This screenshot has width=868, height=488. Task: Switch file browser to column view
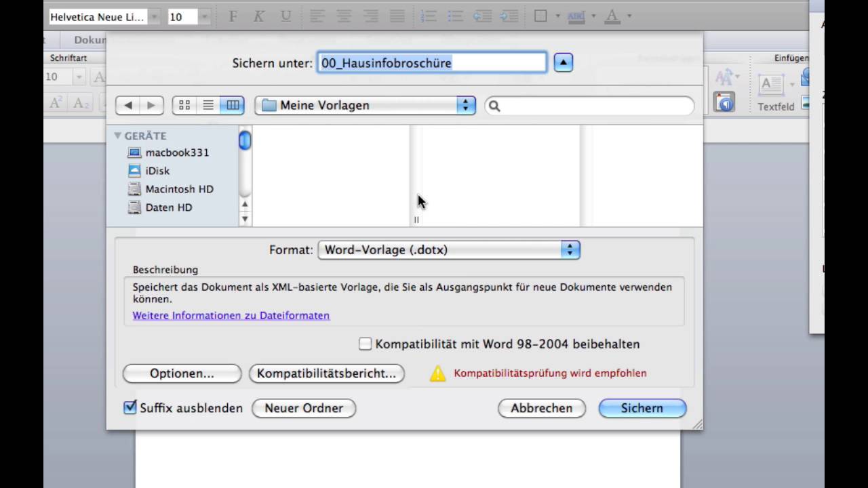(233, 105)
